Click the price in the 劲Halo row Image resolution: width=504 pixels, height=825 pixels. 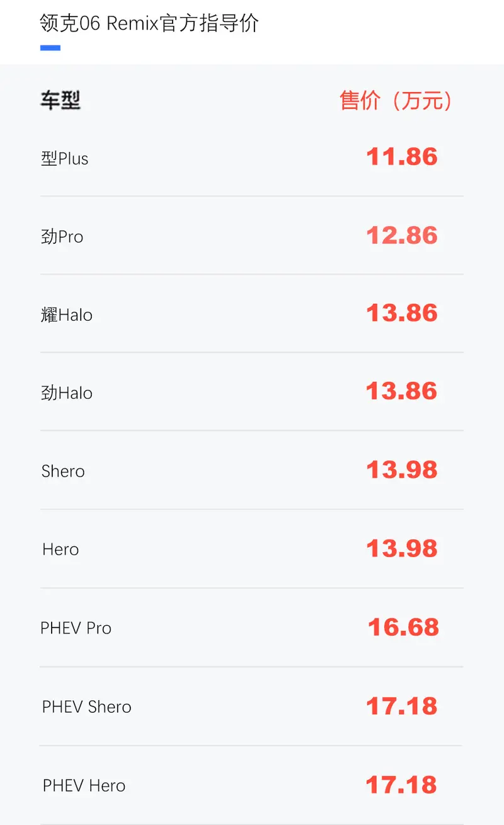(x=402, y=391)
